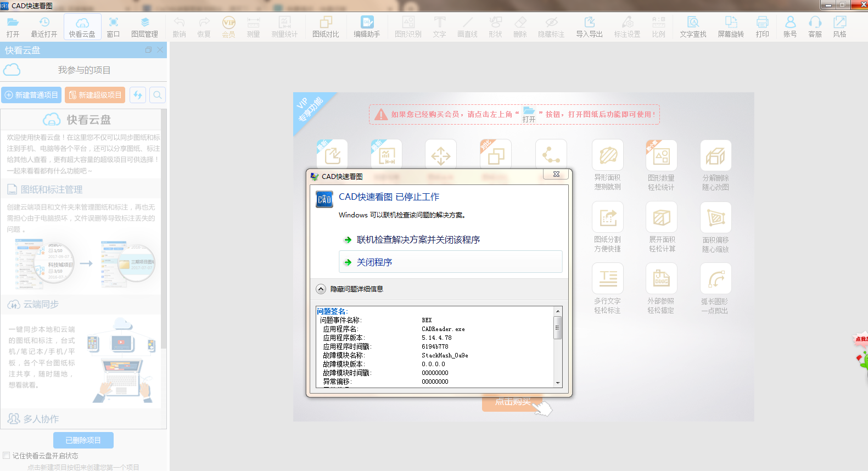Screen dimensions: 868x471
Task: Click the 面积偏移 VIP feature icon
Action: point(716,217)
